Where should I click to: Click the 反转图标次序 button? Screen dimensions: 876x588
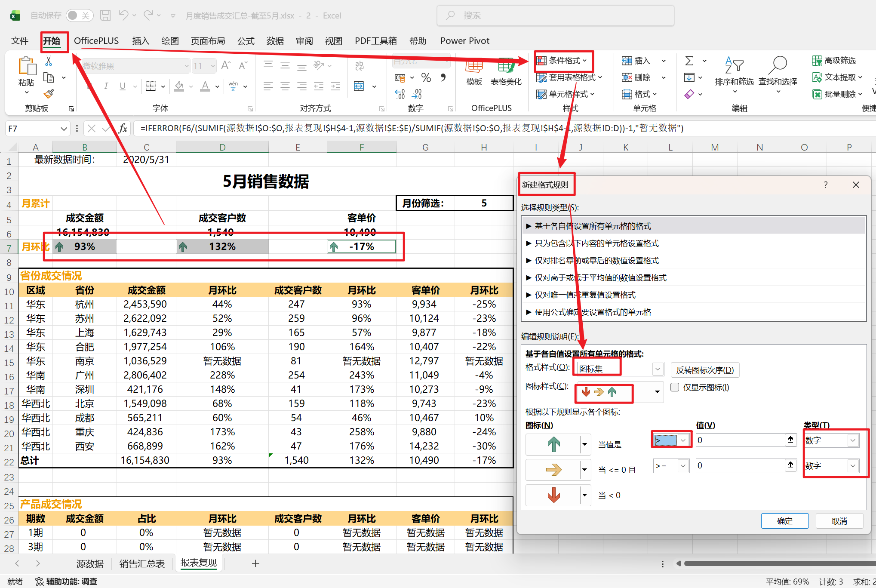pyautogui.click(x=705, y=370)
